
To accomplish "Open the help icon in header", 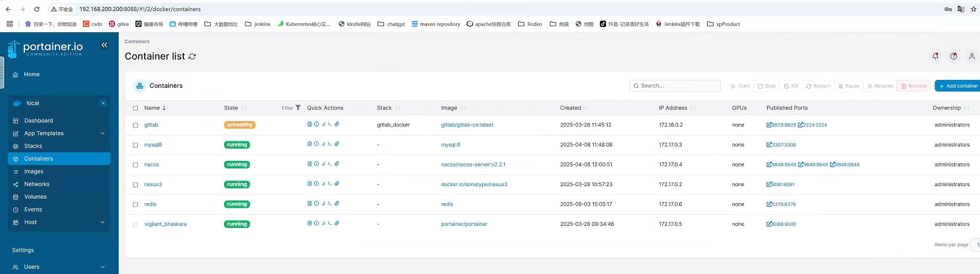I will (954, 56).
